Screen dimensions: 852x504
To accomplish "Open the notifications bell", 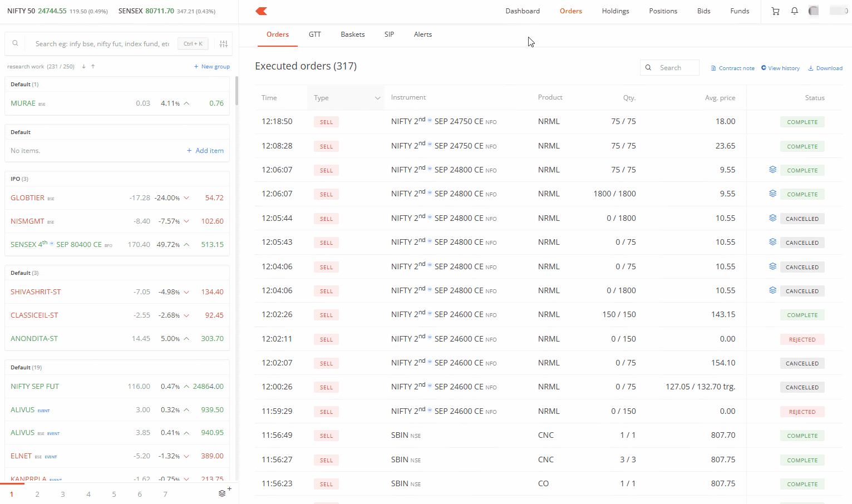I will [x=794, y=11].
